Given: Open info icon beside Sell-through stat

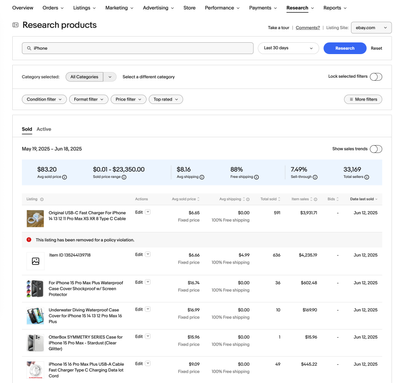Looking at the screenshot, I should point(315,177).
